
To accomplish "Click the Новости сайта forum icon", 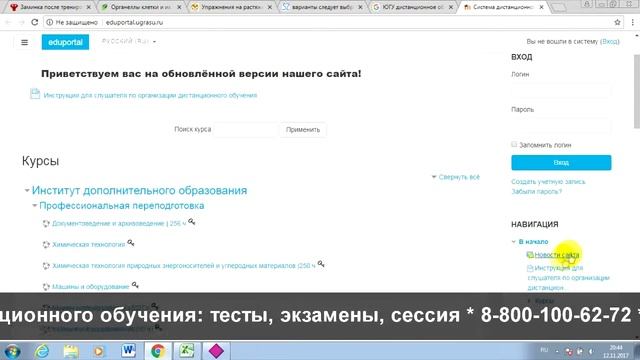I will (530, 255).
